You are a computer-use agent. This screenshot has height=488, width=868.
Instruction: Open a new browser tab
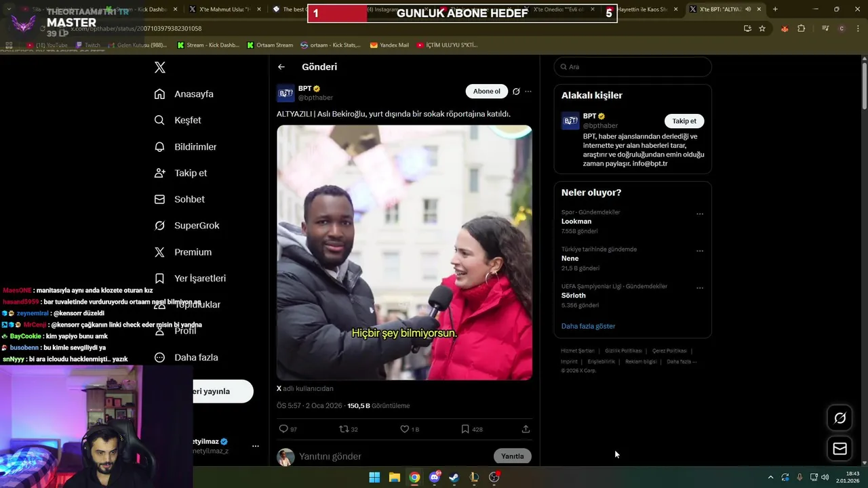click(x=775, y=9)
